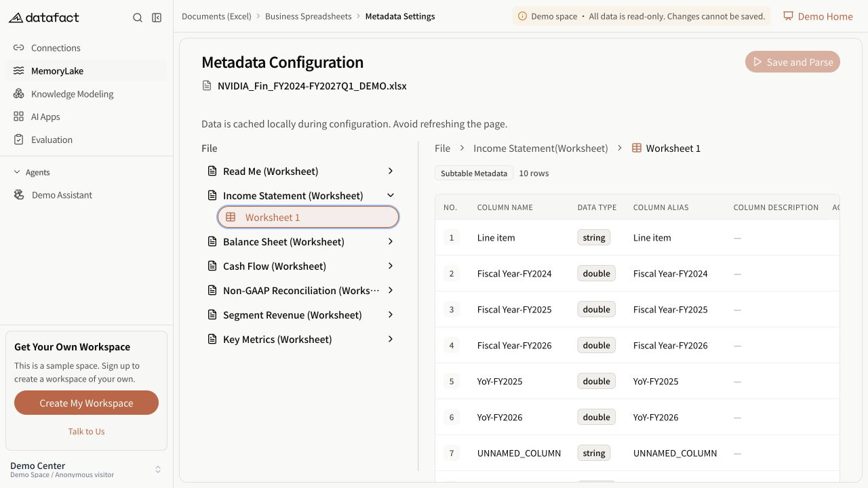Screen dimensions: 868x488
Task: Click play icon in Save and Parse
Action: pos(757,62)
